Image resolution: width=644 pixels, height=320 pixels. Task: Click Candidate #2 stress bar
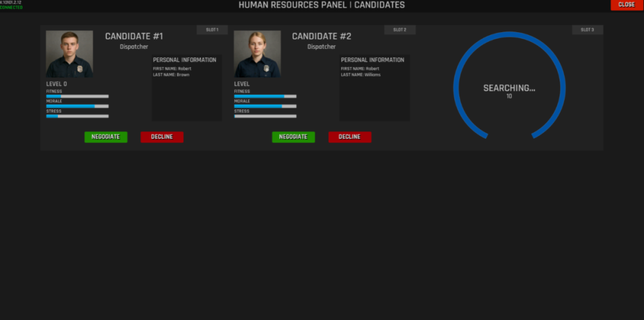[x=265, y=116]
